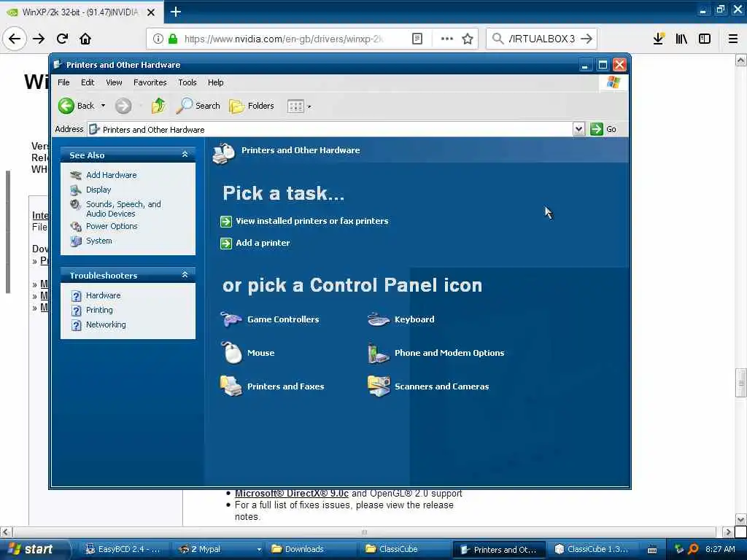
Task: Launch the Networking troubleshooter
Action: point(106,324)
